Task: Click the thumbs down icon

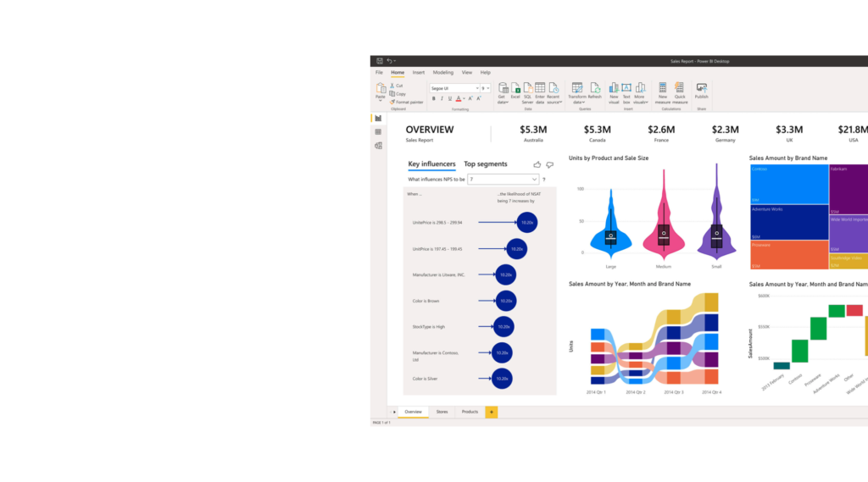Action: click(549, 164)
